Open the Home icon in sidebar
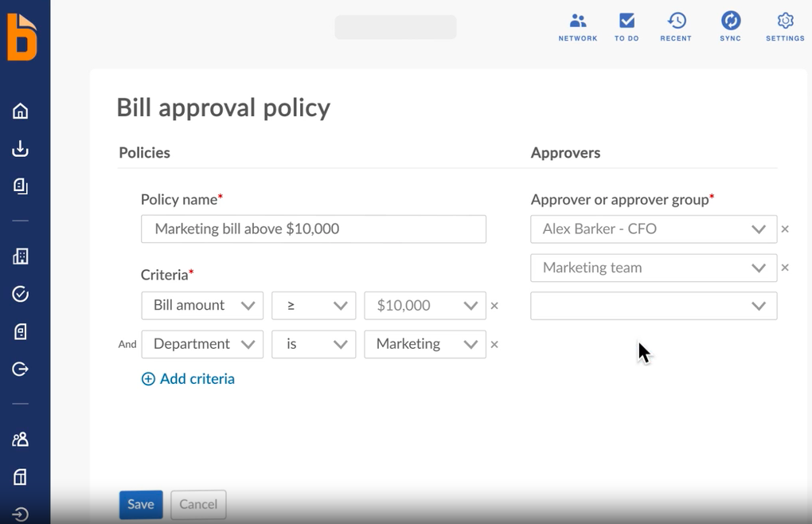812x524 pixels. (x=20, y=111)
